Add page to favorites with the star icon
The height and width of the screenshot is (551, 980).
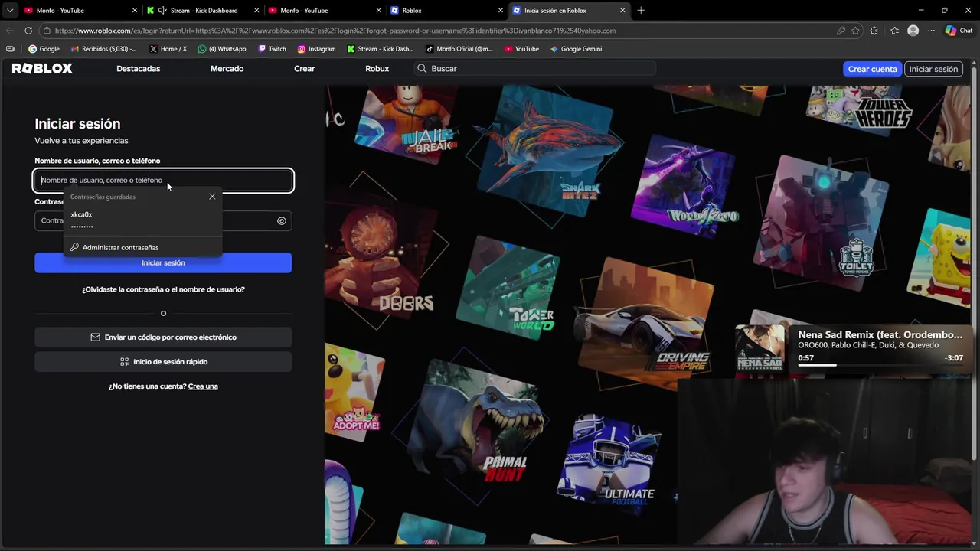(855, 31)
